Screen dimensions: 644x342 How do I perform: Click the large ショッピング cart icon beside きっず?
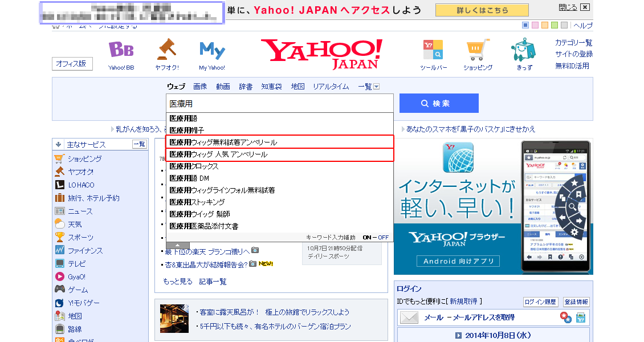(478, 50)
